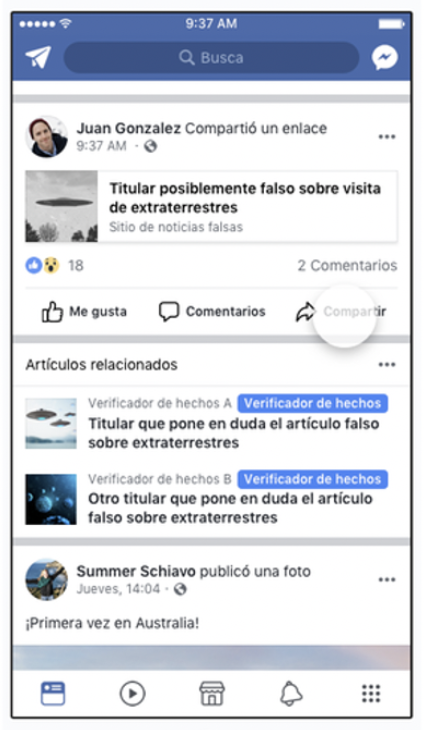Open options menu for Juan Gonzalez's post
The height and width of the screenshot is (730, 424).
(387, 137)
